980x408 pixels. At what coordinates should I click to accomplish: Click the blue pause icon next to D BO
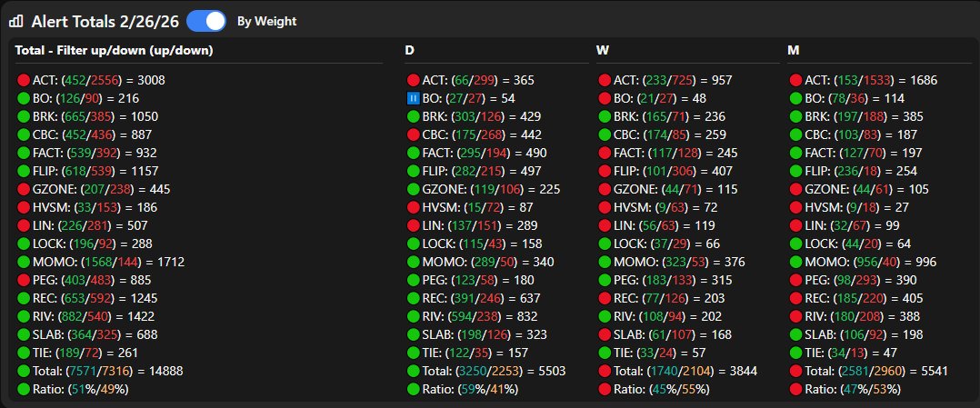413,98
